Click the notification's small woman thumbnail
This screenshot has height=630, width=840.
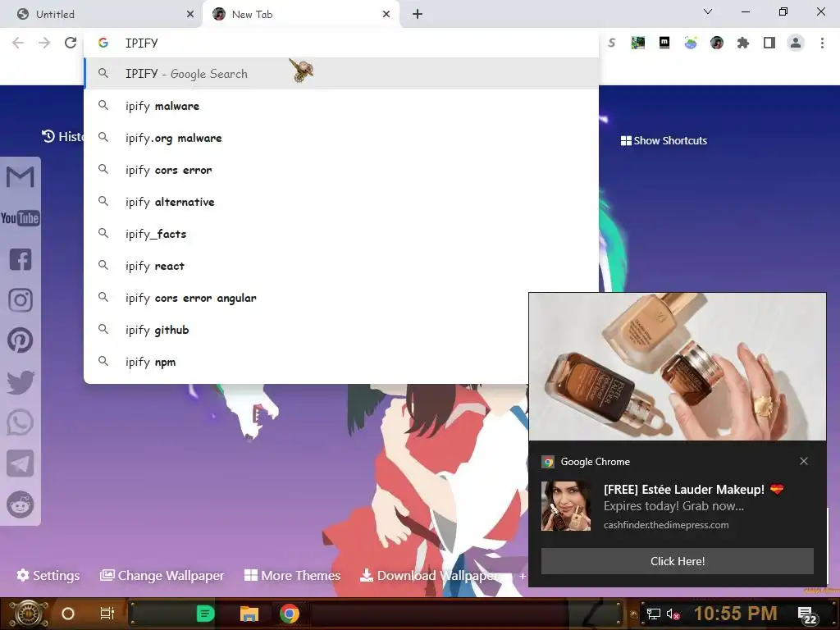pyautogui.click(x=566, y=505)
